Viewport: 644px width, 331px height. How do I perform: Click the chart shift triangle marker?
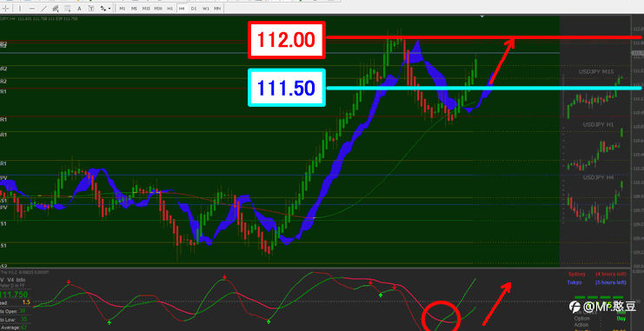click(482, 17)
